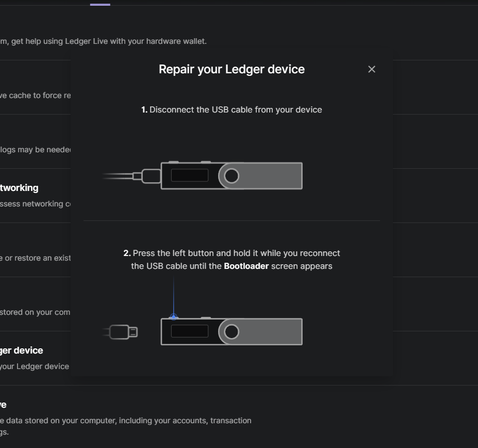Click the "Repair your Ledger device" dialog title
Viewport: 478px width, 448px height.
coord(232,69)
